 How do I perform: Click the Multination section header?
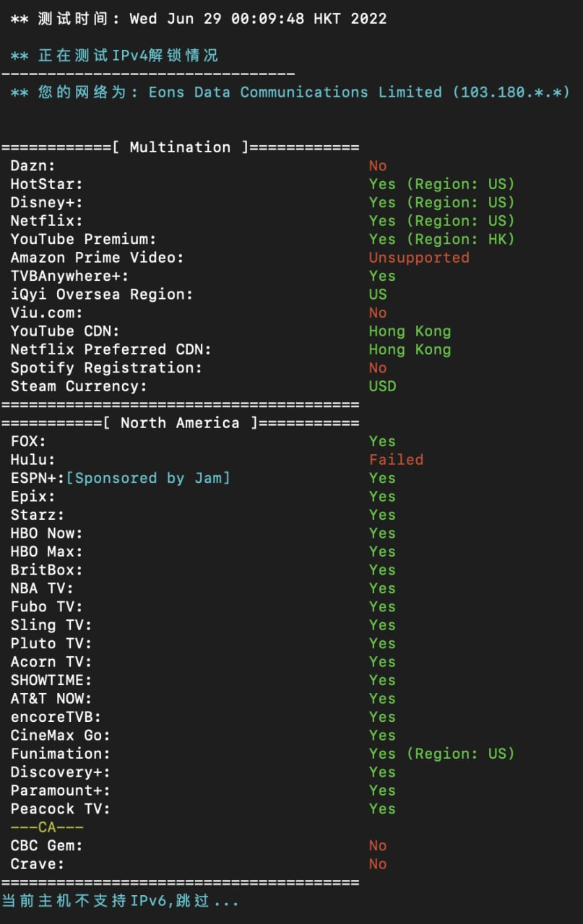[180, 147]
